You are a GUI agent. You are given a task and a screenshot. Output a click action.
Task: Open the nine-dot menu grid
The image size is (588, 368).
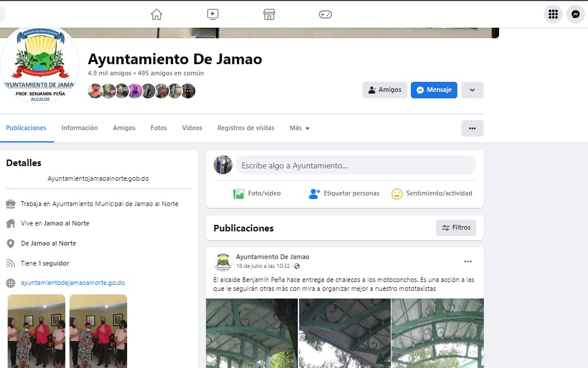553,14
